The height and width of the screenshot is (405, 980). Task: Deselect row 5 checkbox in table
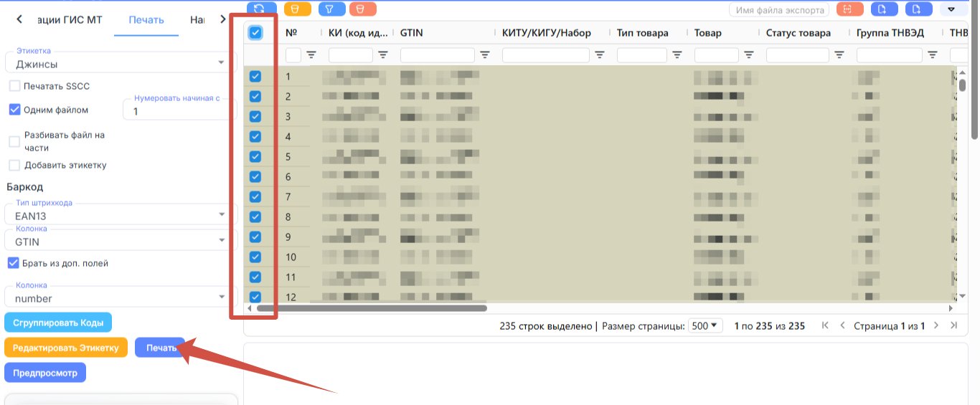tap(255, 156)
